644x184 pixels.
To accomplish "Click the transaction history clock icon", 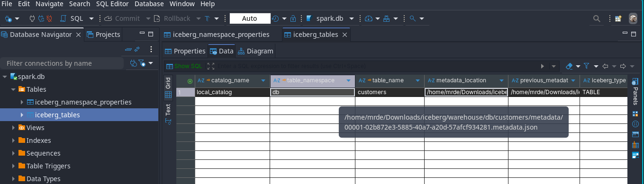I will coord(276,19).
